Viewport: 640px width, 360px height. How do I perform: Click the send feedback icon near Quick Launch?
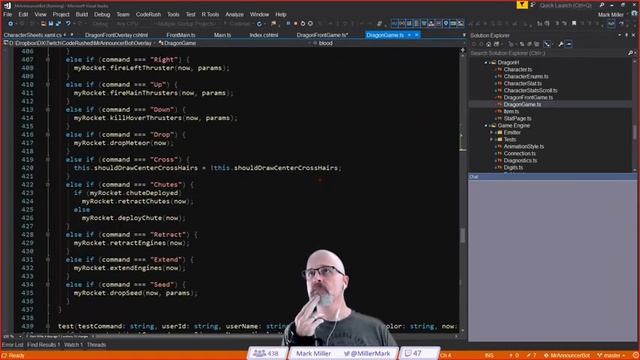point(533,5)
